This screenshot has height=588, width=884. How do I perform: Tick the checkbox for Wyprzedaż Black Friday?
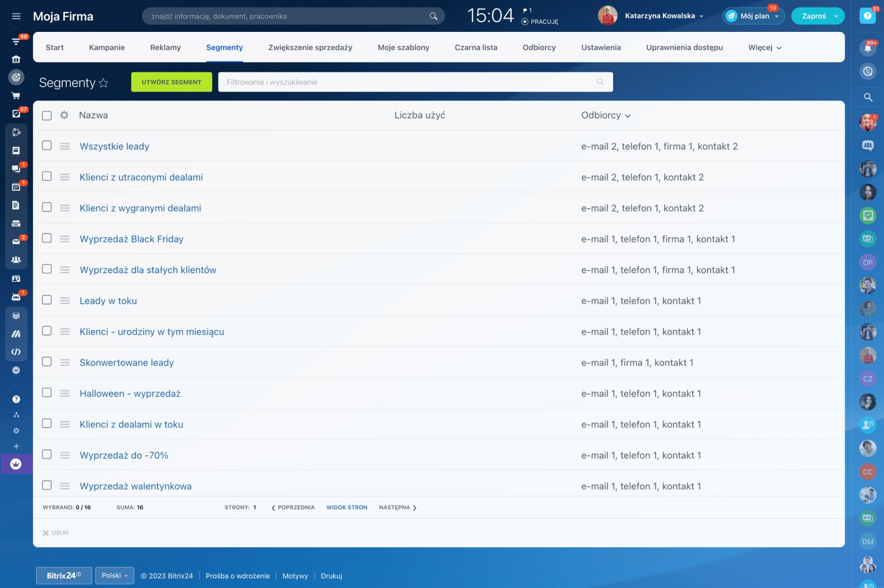click(47, 238)
